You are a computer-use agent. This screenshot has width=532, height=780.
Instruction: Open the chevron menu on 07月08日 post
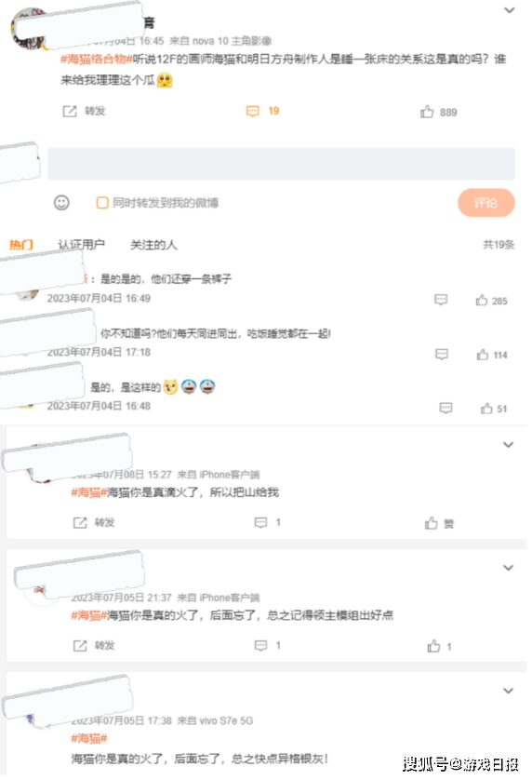tap(508, 445)
